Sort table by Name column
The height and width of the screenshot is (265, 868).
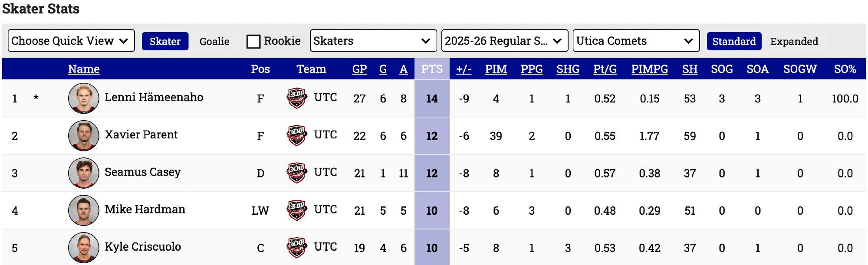tap(84, 69)
